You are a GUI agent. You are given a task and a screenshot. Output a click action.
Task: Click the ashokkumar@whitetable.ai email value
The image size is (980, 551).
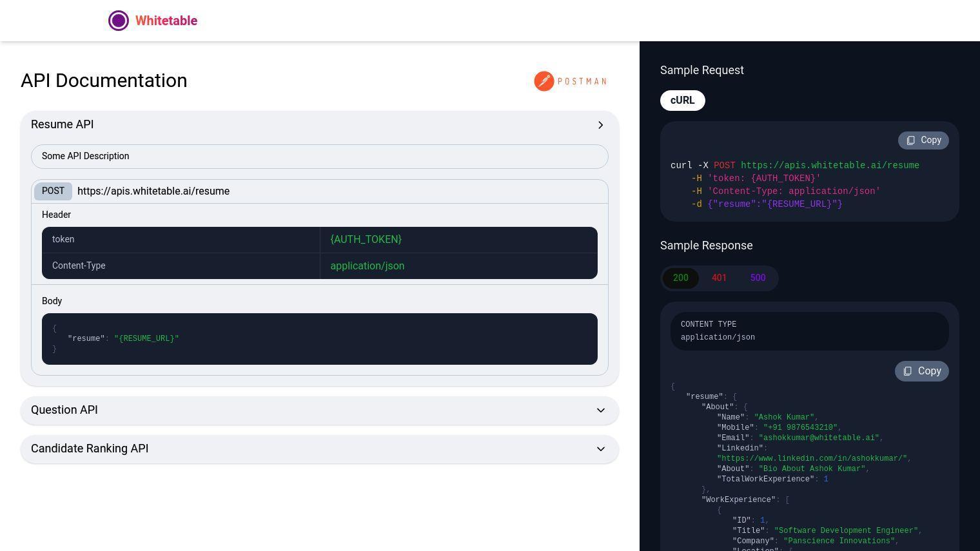click(x=819, y=438)
